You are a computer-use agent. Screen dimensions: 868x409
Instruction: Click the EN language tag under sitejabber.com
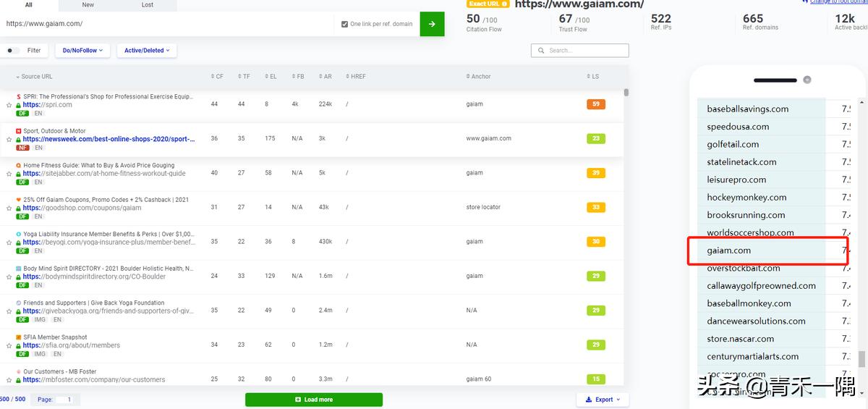pos(38,182)
